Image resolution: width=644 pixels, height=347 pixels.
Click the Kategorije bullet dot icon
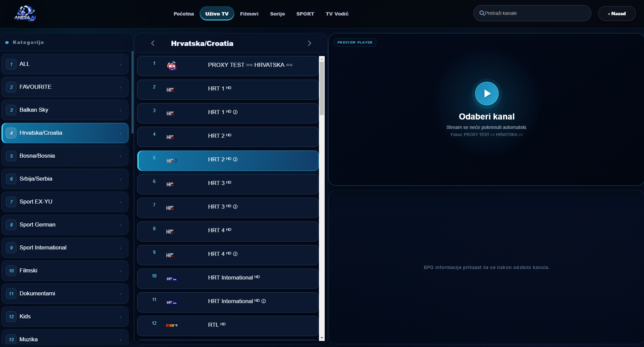tap(7, 43)
